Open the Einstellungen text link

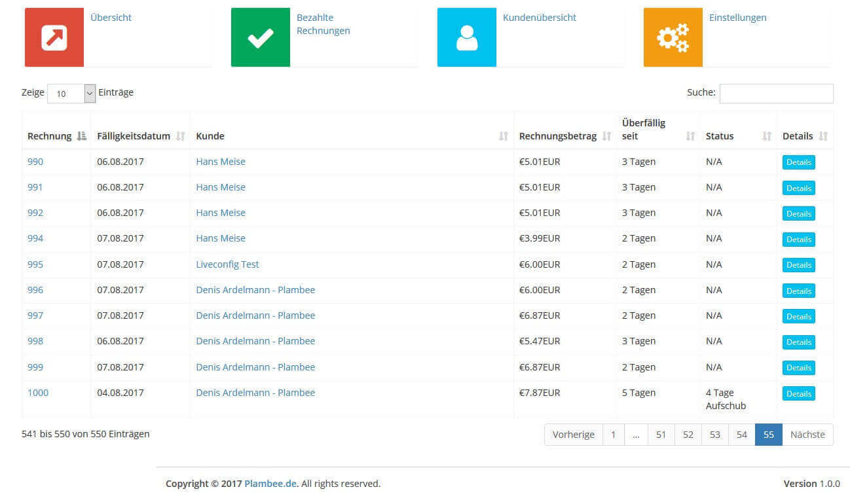pyautogui.click(x=737, y=18)
